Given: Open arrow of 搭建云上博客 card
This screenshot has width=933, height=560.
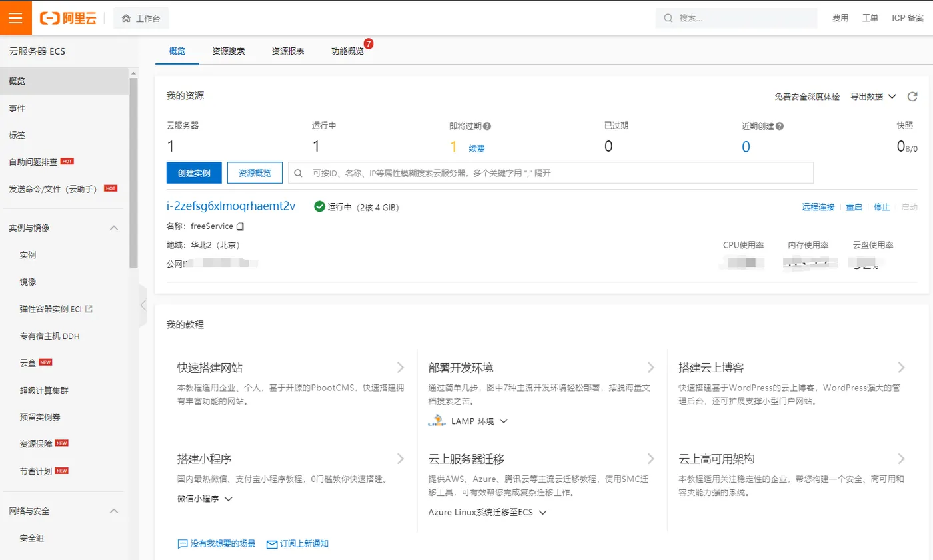Looking at the screenshot, I should [x=901, y=367].
